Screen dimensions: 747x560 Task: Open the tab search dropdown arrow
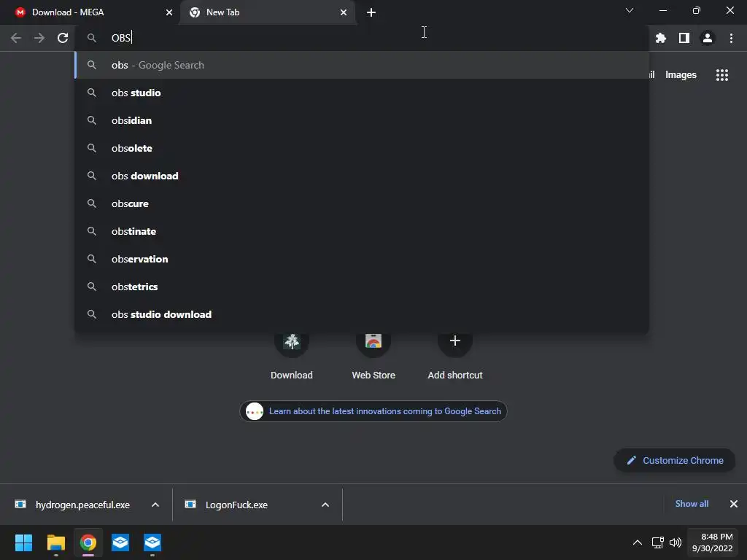coord(630,10)
